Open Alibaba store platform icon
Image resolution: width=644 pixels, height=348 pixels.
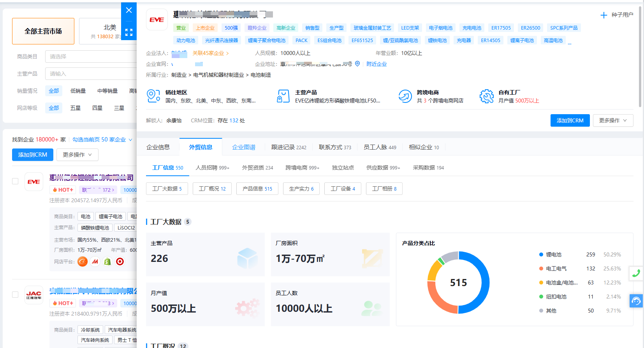click(x=83, y=261)
